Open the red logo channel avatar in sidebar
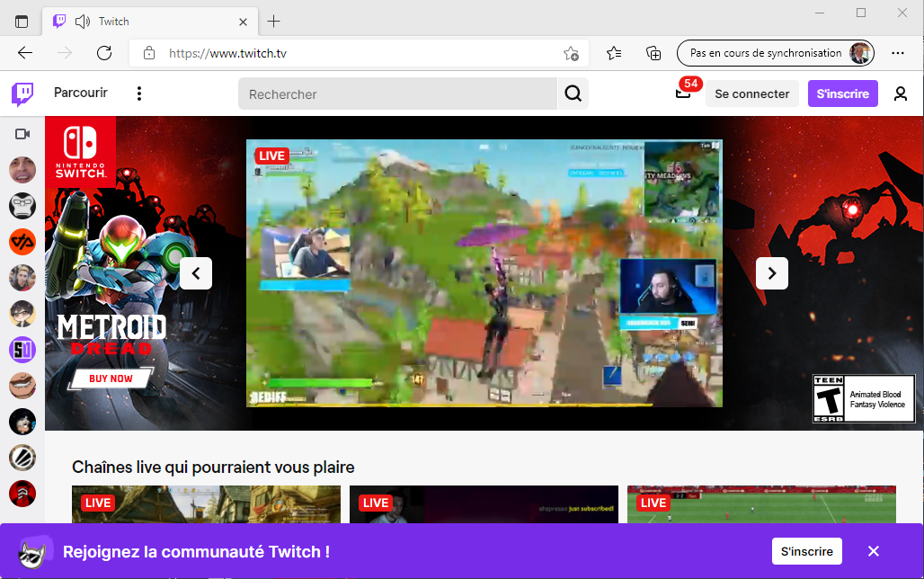924x579 pixels. 22,494
